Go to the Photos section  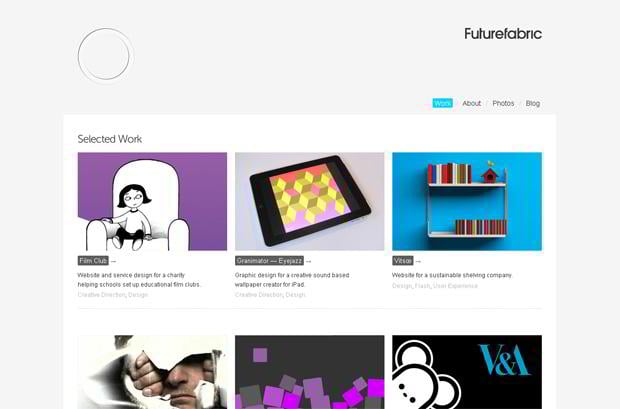point(503,103)
